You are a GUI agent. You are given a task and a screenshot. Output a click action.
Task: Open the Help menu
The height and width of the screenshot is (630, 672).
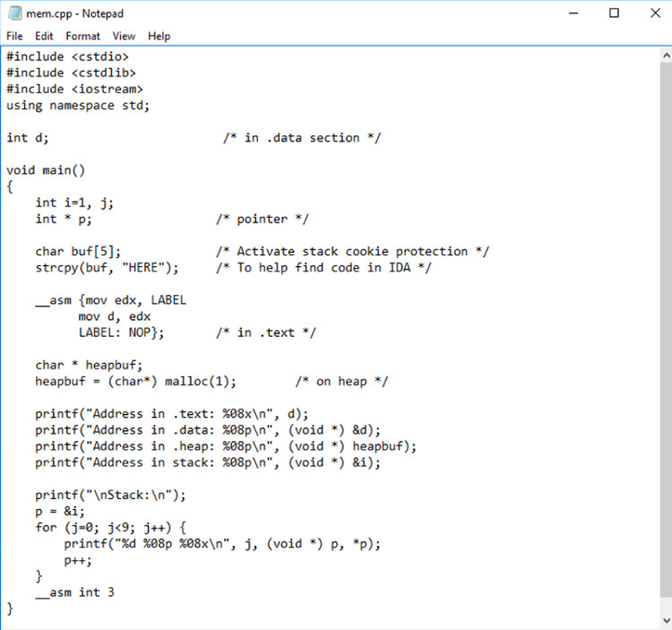pyautogui.click(x=159, y=36)
